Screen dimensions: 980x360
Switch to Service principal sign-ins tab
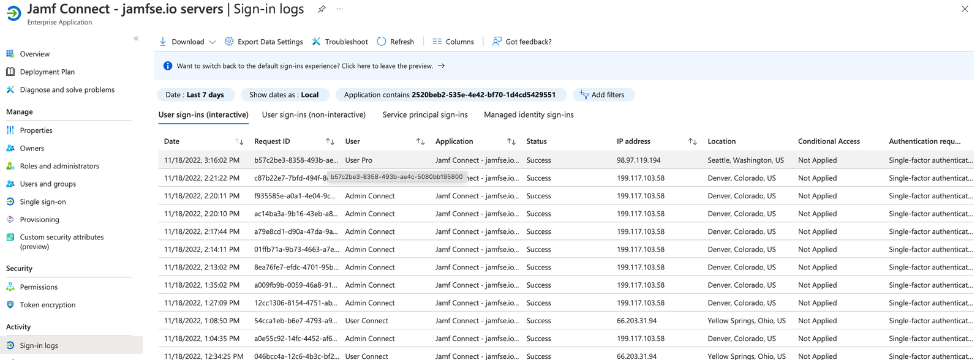425,115
